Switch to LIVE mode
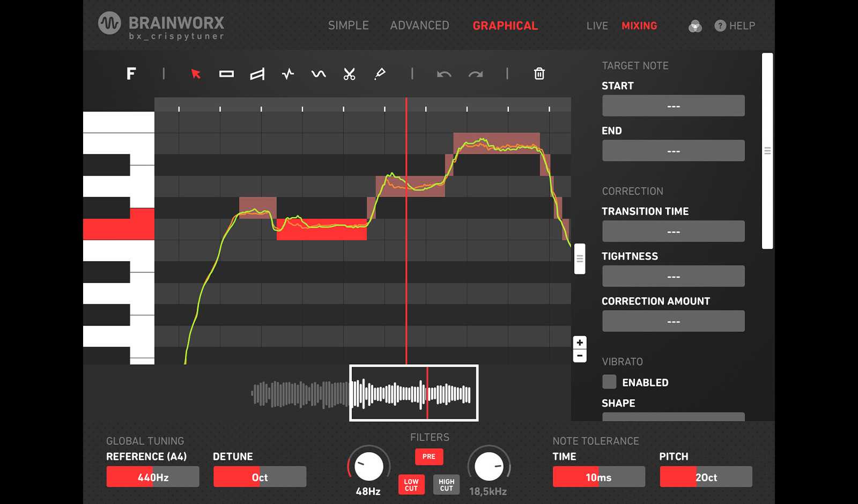The height and width of the screenshot is (504, 858). (597, 25)
